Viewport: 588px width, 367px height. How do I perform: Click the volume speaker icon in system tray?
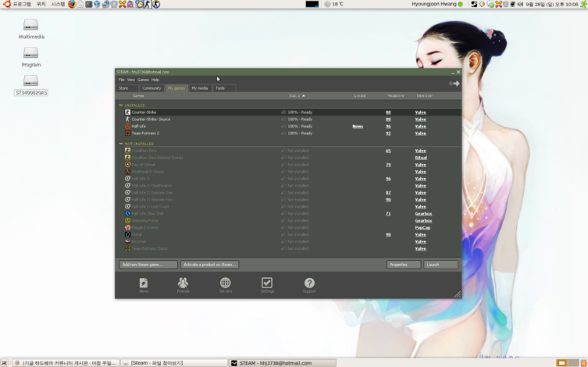(521, 4)
